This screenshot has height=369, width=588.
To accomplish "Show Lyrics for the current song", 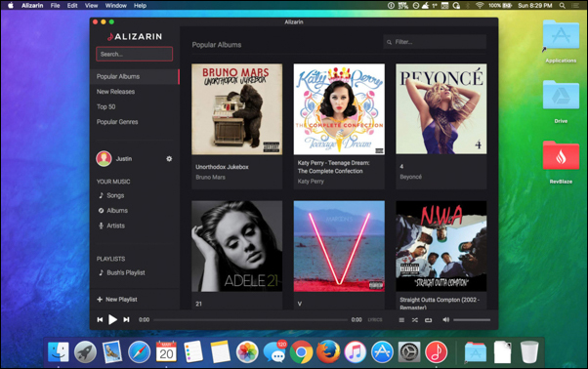I will 375,320.
